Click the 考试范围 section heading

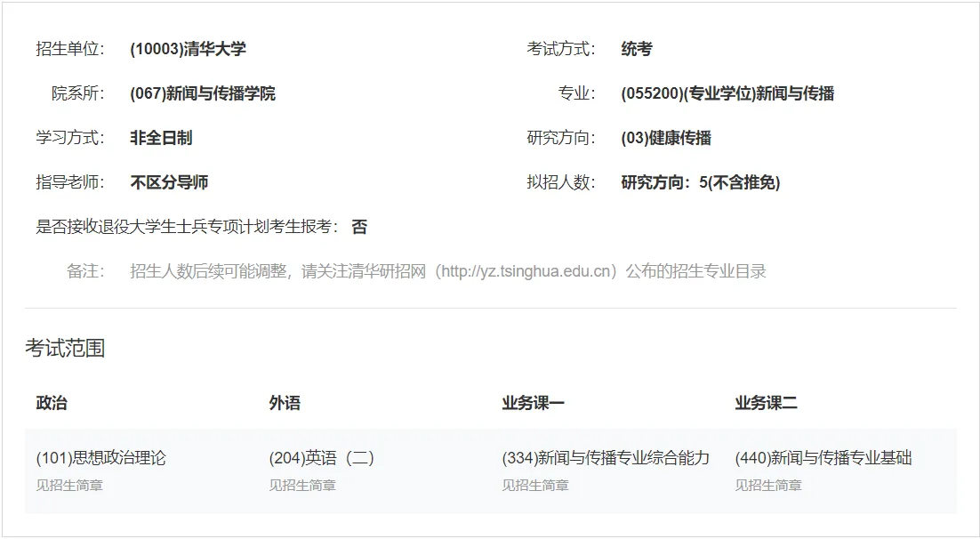[65, 348]
